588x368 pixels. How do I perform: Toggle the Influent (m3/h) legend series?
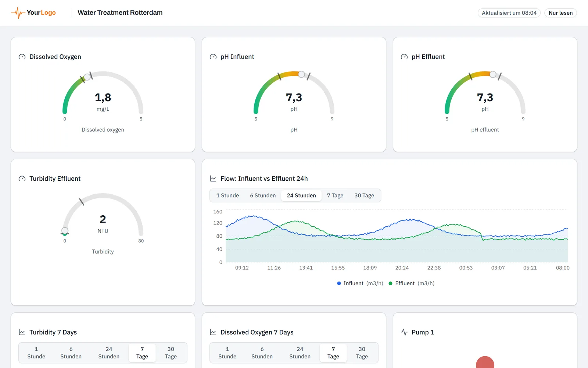coord(360,283)
